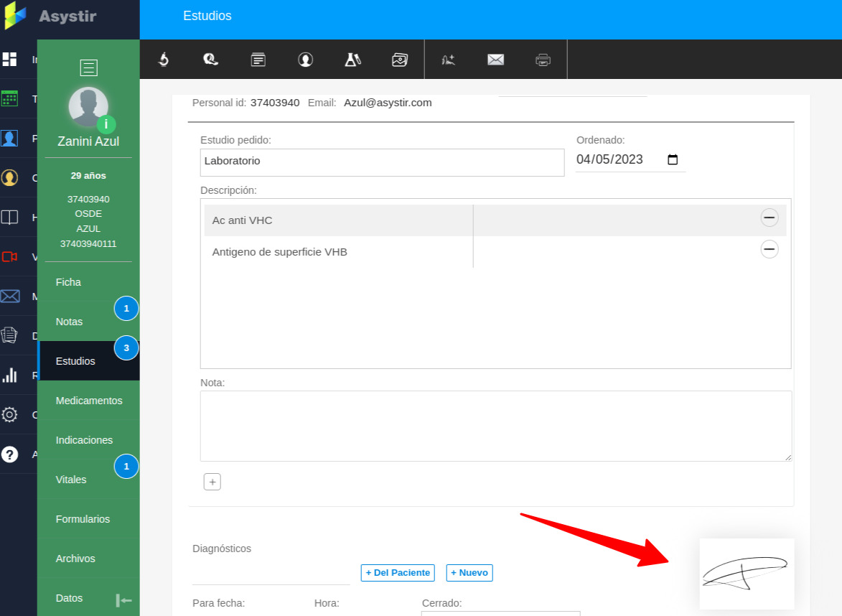Click the plus button below Nota
Viewport: 842px width, 616px height.
click(x=212, y=482)
